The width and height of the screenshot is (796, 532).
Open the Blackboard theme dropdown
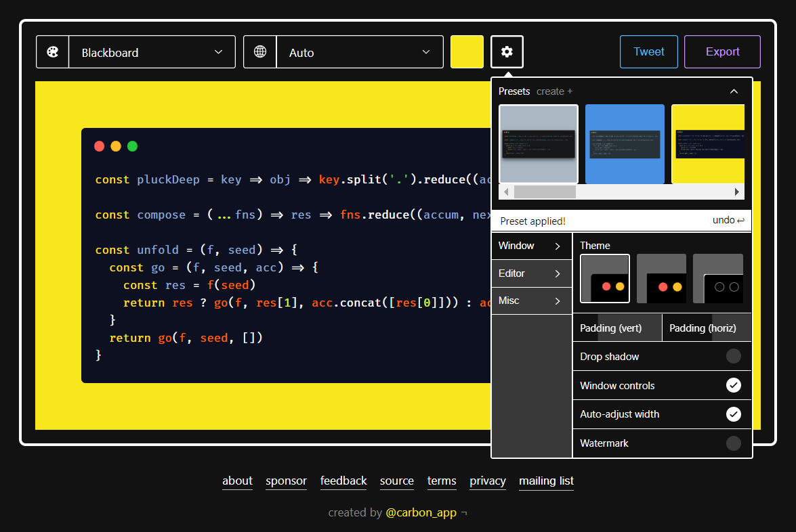(x=152, y=51)
